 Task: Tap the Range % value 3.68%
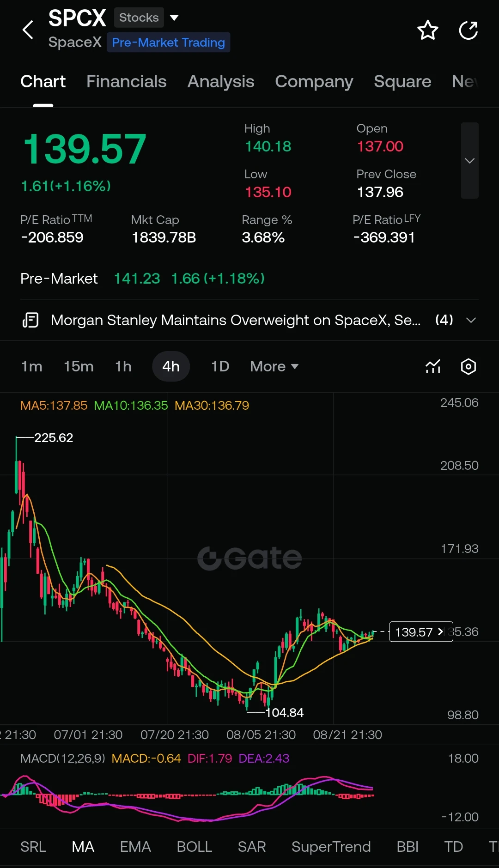(x=263, y=237)
